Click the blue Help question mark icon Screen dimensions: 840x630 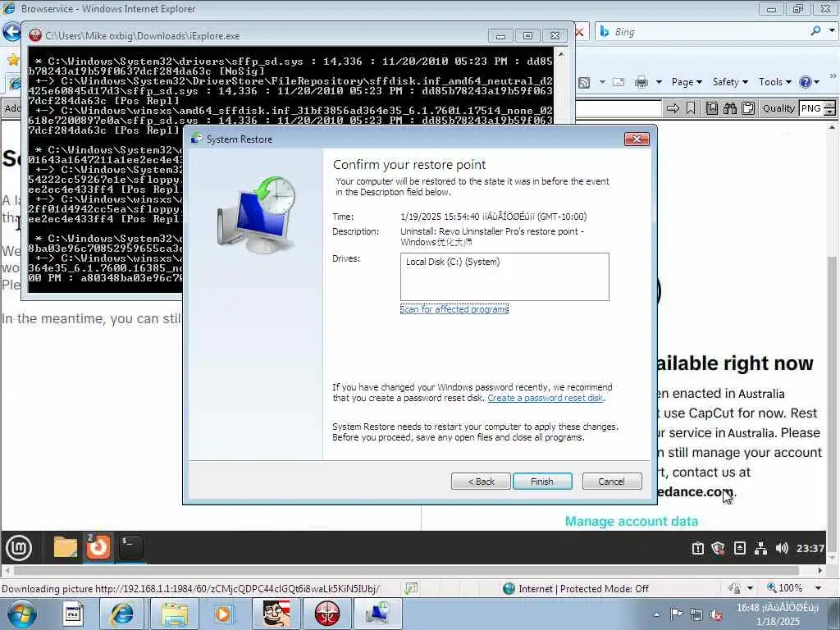coord(806,82)
